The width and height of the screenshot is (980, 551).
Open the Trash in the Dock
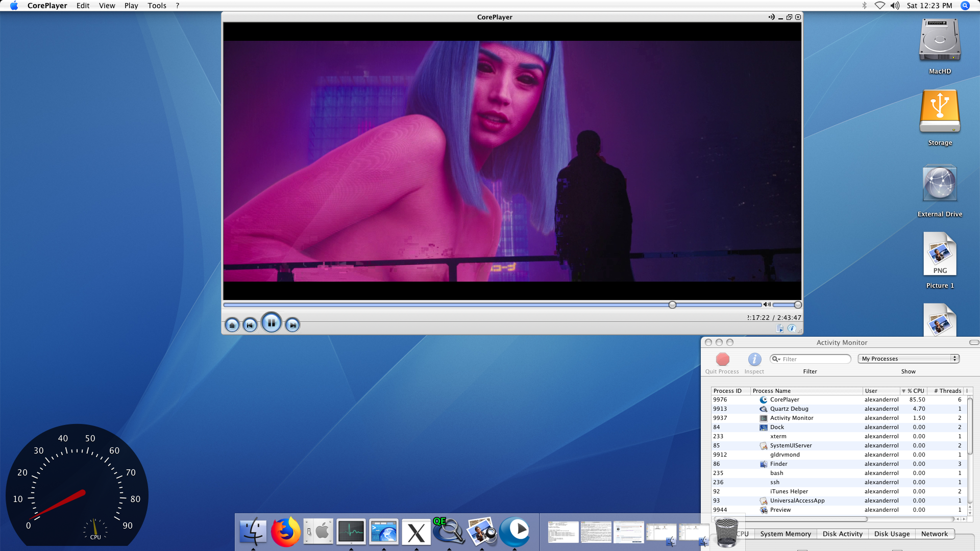(726, 532)
